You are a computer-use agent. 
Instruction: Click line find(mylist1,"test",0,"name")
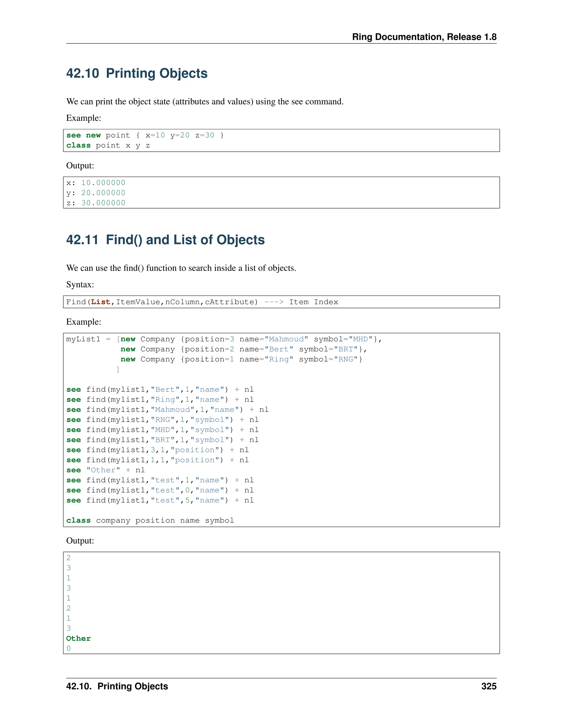[x=160, y=490]
